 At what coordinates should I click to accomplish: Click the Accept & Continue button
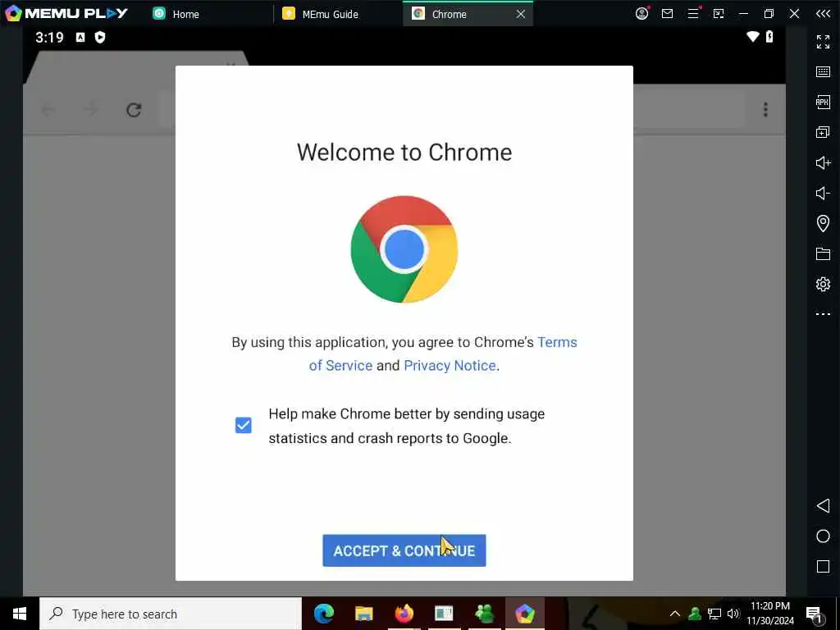pyautogui.click(x=404, y=550)
